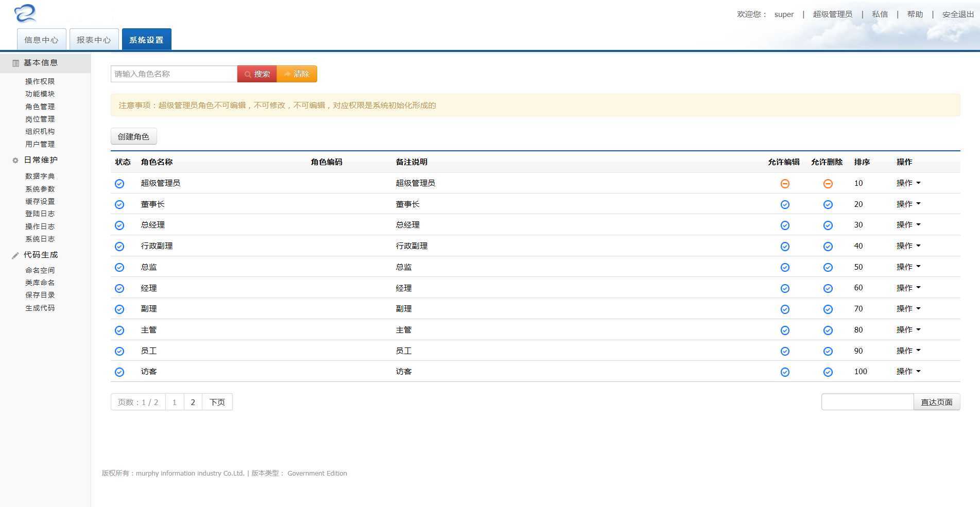Image resolution: width=980 pixels, height=507 pixels.
Task: Click the 基本信息 section list icon
Action: coord(15,63)
